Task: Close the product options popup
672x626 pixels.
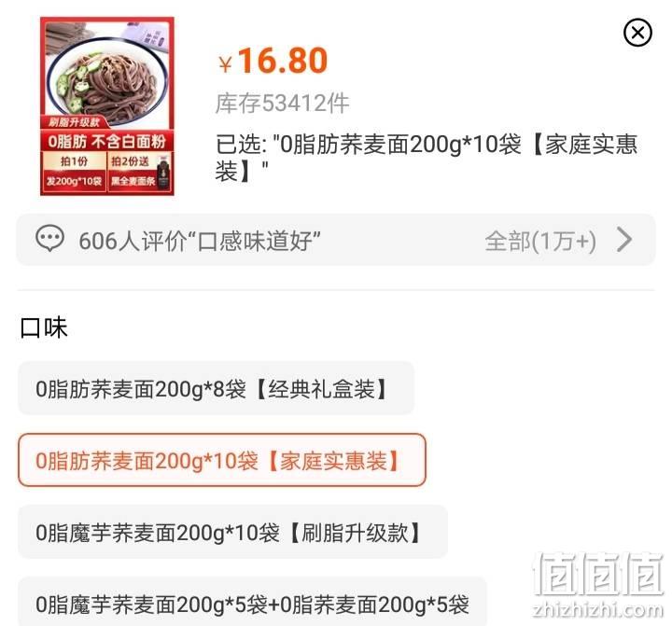Action: tap(637, 32)
